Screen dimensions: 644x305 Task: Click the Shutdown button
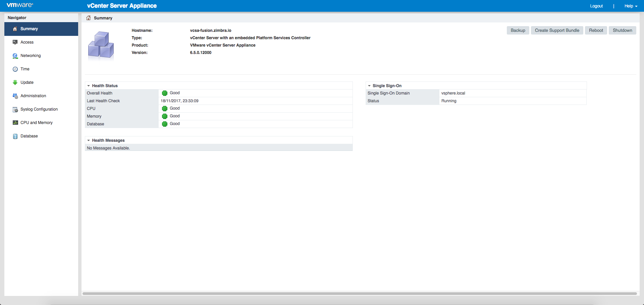pyautogui.click(x=623, y=30)
